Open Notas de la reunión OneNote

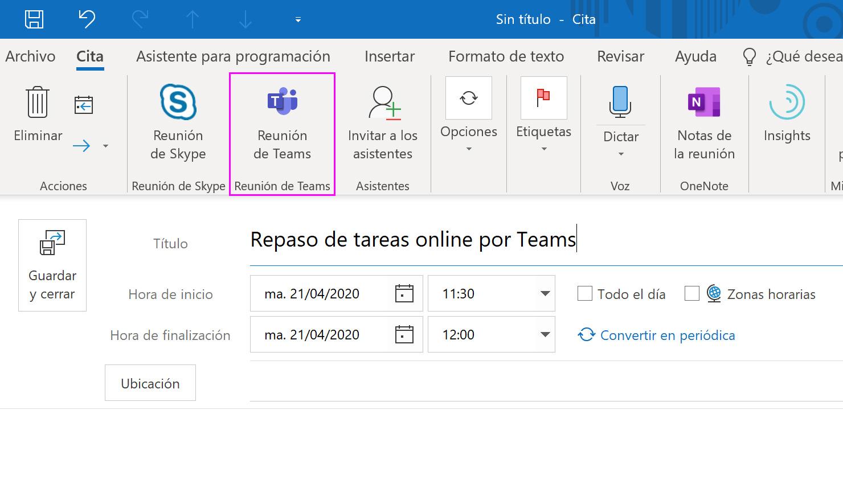705,122
